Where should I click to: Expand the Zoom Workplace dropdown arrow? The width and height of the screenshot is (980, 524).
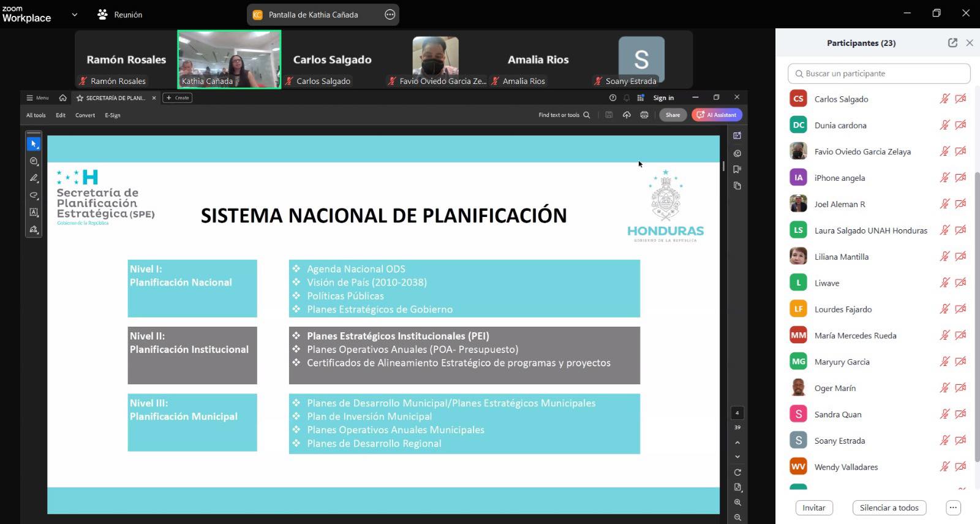75,15
